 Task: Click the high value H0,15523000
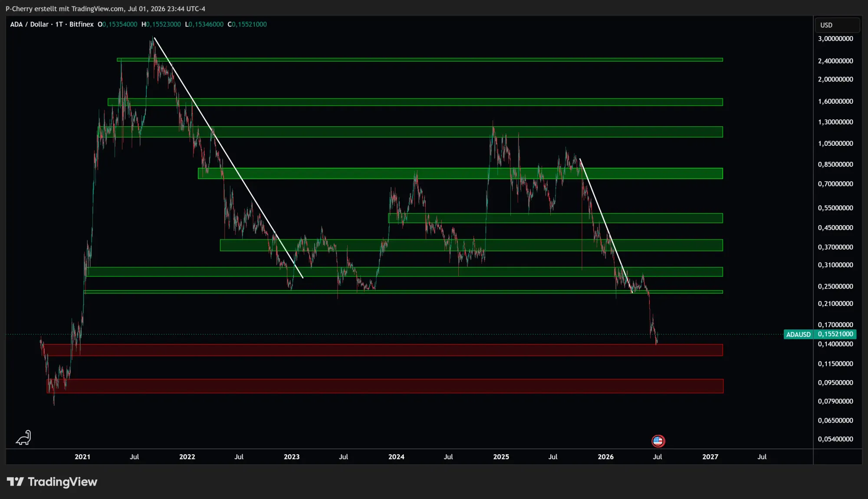click(x=161, y=24)
